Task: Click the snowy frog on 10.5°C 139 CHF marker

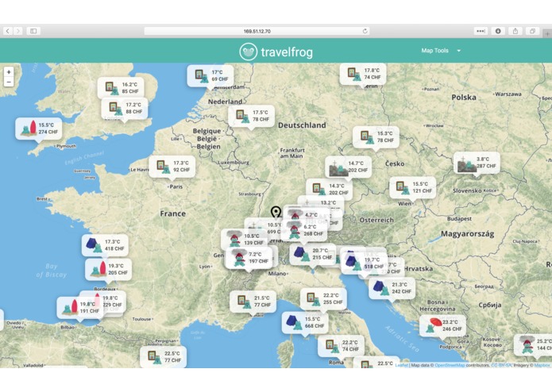Action: pos(234,239)
